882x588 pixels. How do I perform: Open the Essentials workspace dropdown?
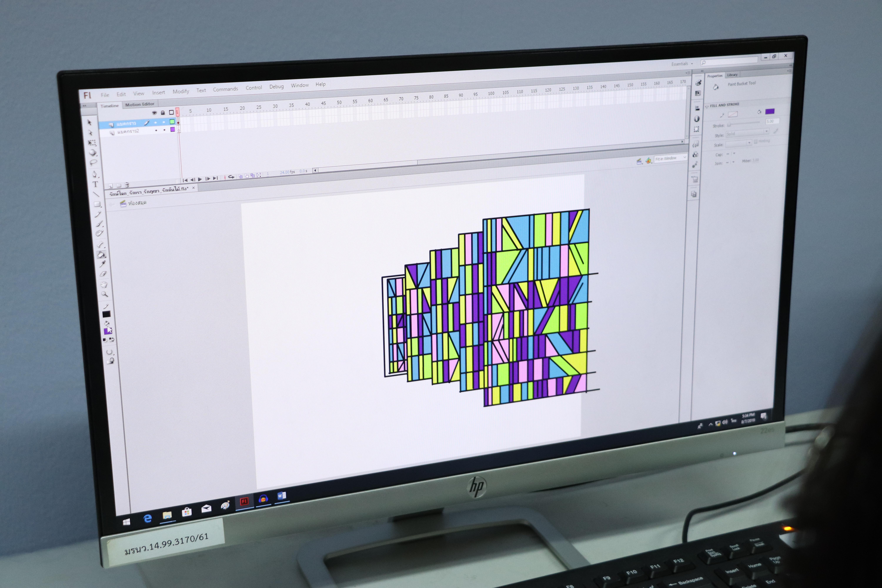point(682,64)
